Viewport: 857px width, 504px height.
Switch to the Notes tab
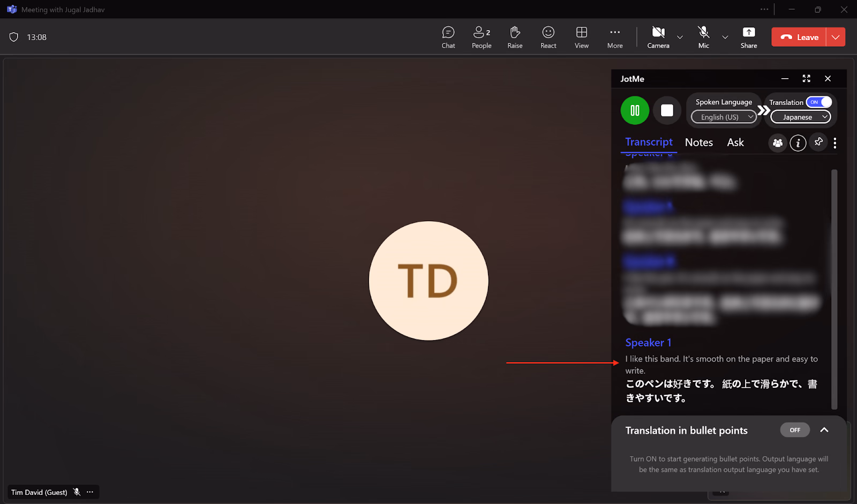tap(698, 142)
